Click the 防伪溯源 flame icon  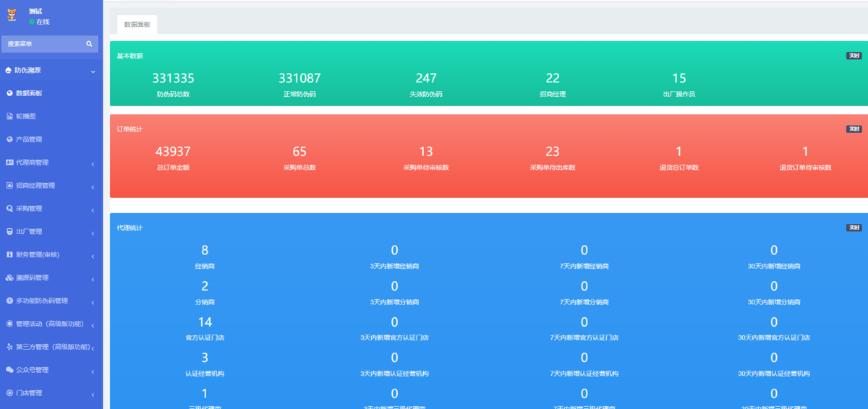[x=8, y=70]
